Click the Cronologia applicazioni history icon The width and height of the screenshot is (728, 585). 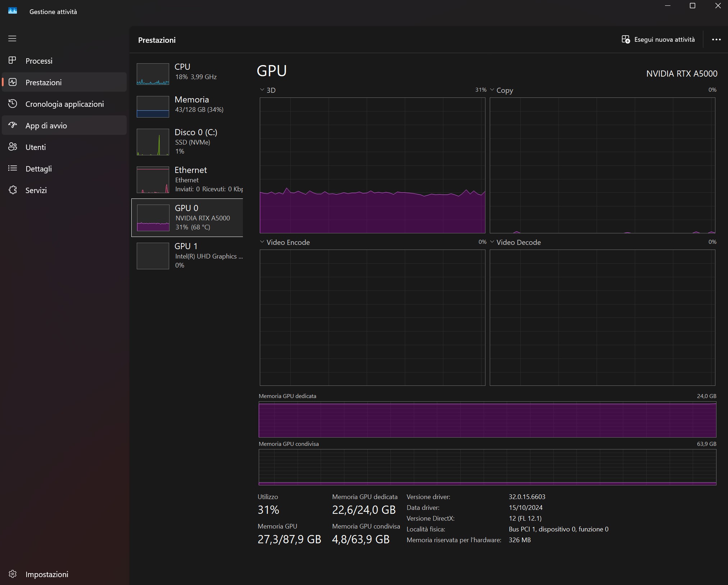[13, 104]
